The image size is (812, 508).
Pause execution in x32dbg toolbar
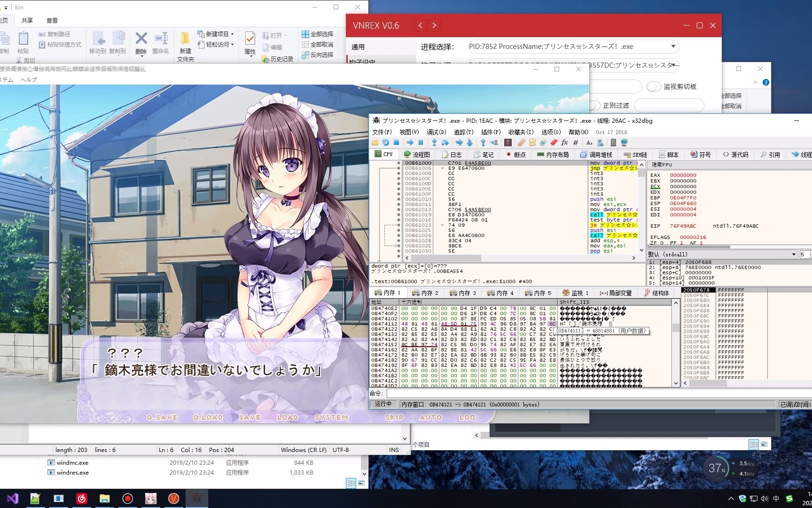pyautogui.click(x=421, y=143)
